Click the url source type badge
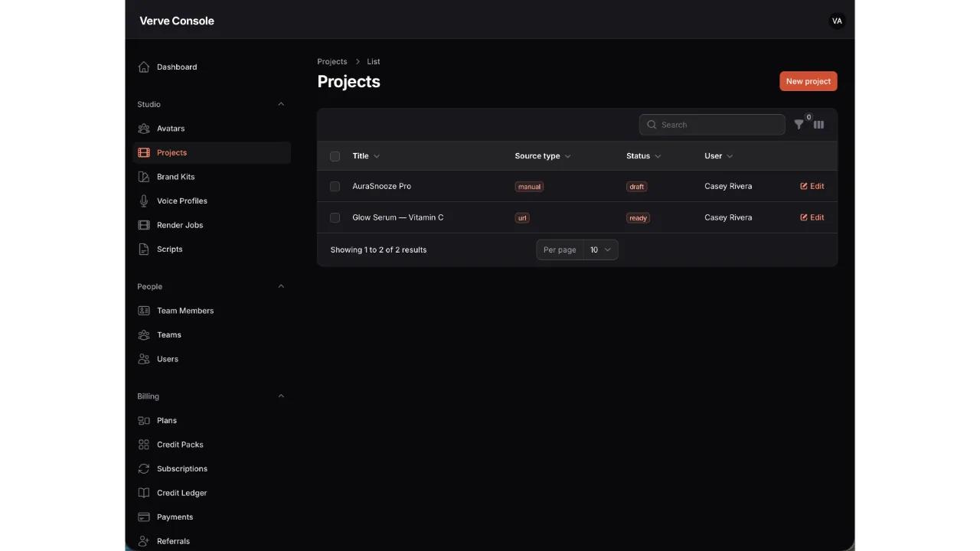980x551 pixels. (522, 218)
